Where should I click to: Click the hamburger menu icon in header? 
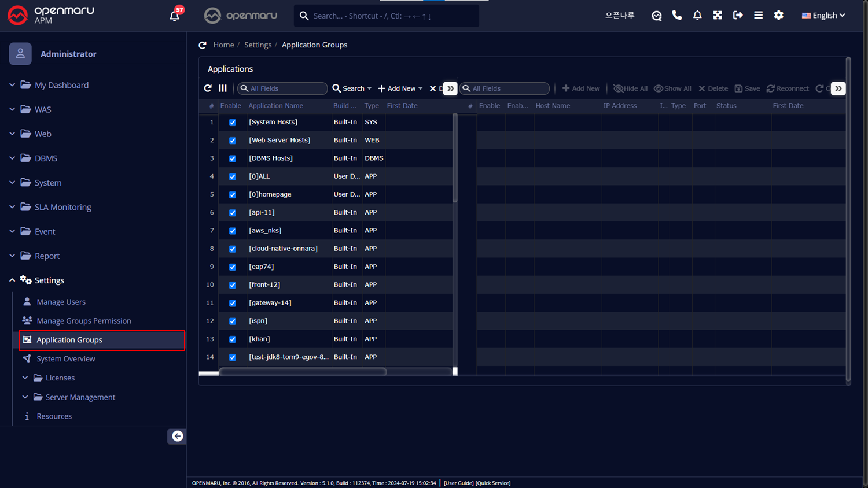pos(758,16)
